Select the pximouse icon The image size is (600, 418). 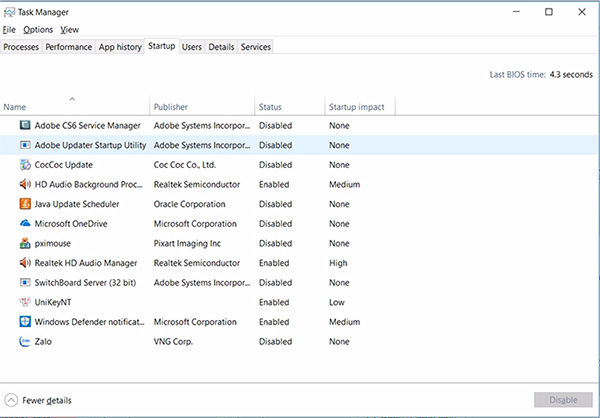25,243
